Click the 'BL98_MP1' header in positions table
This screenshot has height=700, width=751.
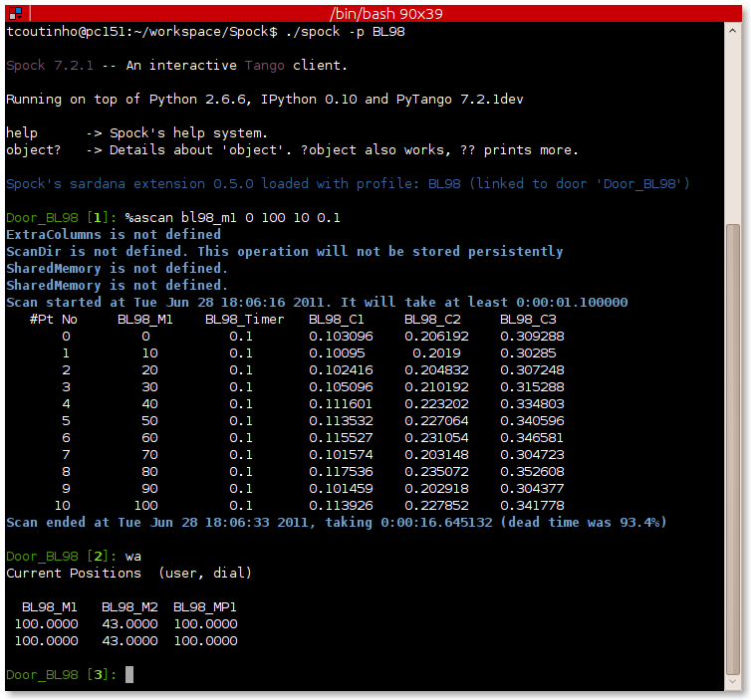[x=204, y=607]
